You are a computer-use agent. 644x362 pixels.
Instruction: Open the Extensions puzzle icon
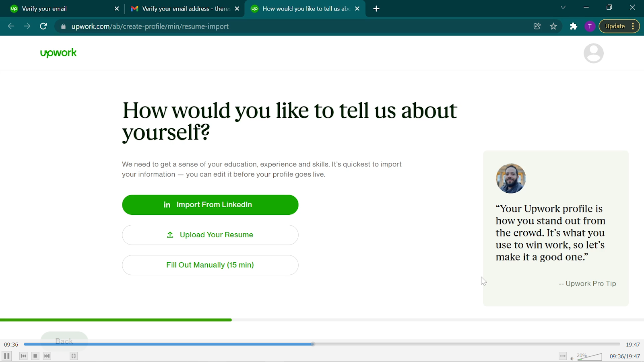click(x=574, y=26)
